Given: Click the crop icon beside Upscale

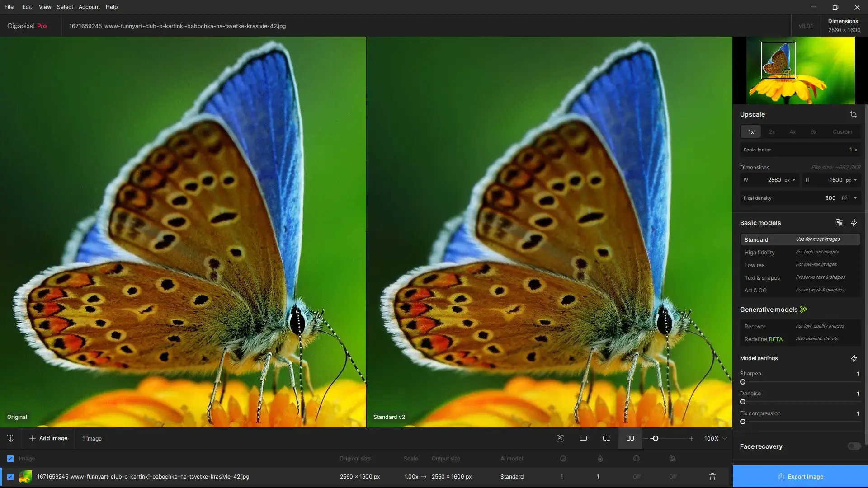Looking at the screenshot, I should [x=853, y=114].
